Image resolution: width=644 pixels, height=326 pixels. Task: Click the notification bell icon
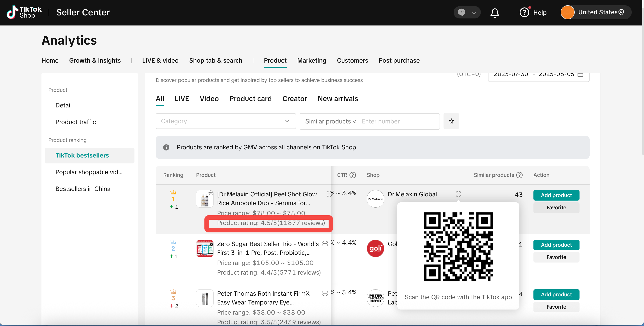tap(494, 13)
